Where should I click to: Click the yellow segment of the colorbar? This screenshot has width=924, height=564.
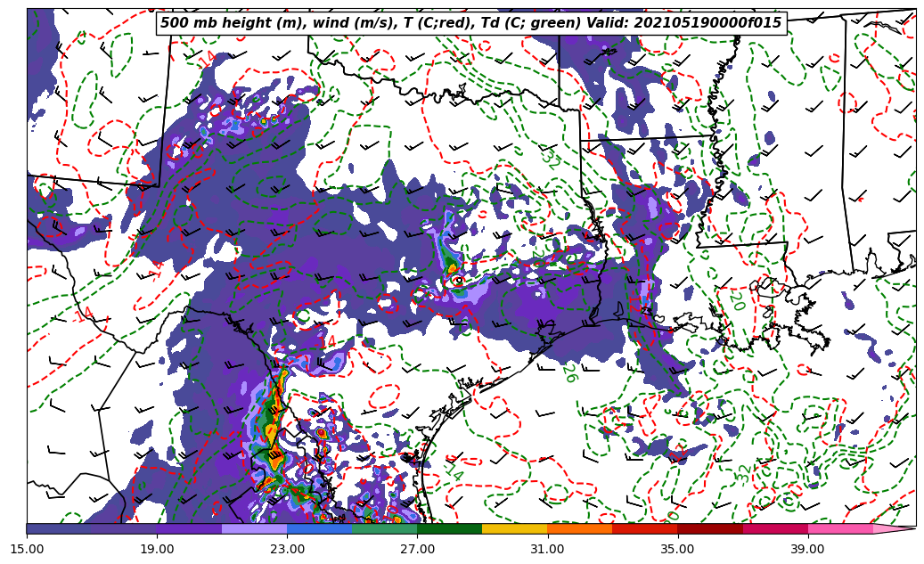(514, 528)
